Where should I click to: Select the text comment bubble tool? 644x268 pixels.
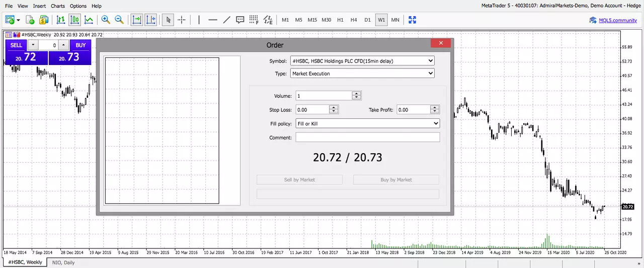tap(240, 20)
